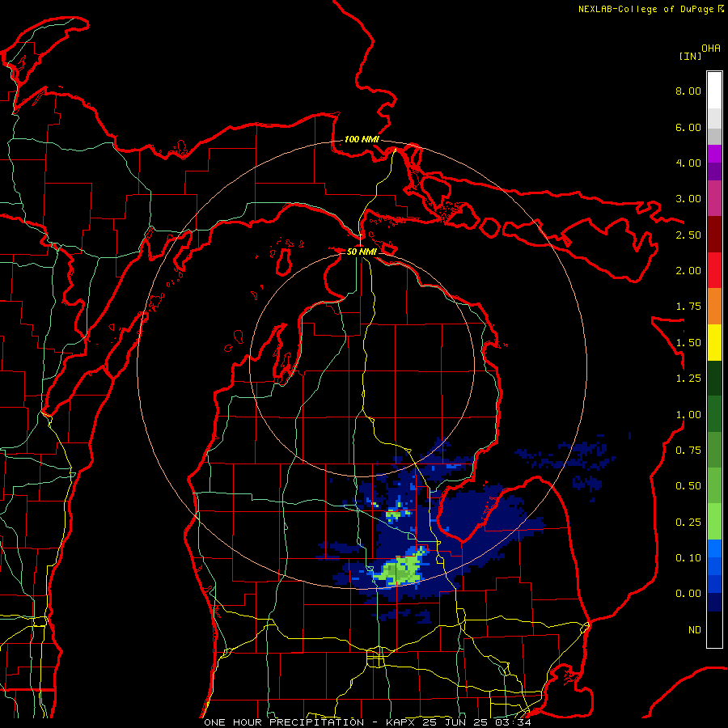Click the '1.25' legend value
This screenshot has width=728, height=728.
pyautogui.click(x=688, y=379)
